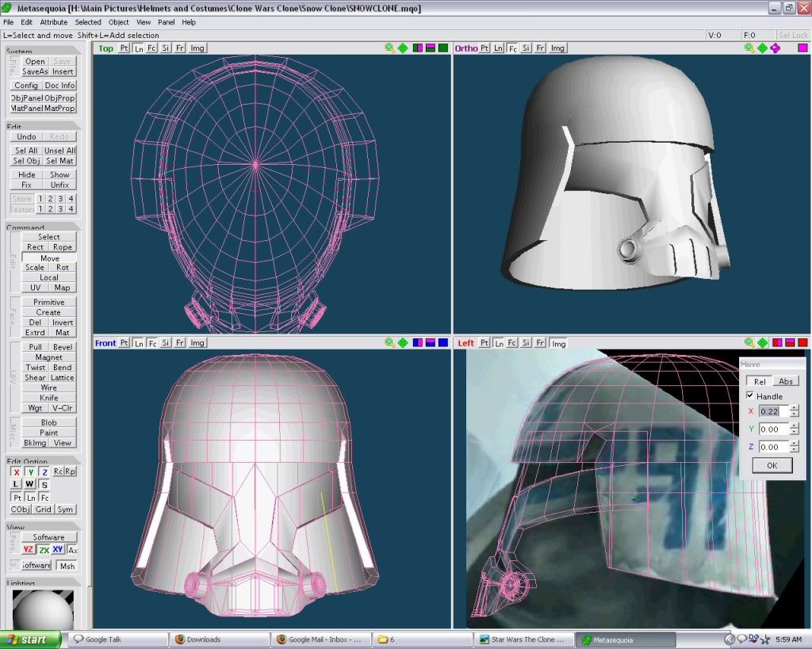812x649 pixels.
Task: Open the Start menu
Action: coord(30,639)
